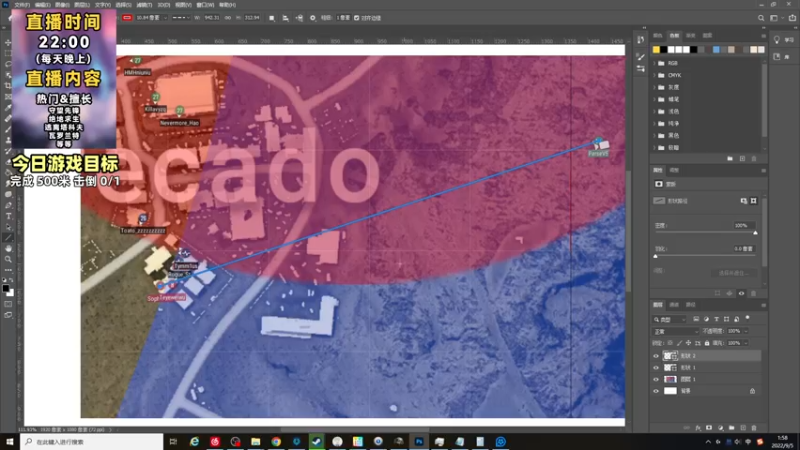
Task: Hide the 形状 1 layer
Action: pos(656,367)
